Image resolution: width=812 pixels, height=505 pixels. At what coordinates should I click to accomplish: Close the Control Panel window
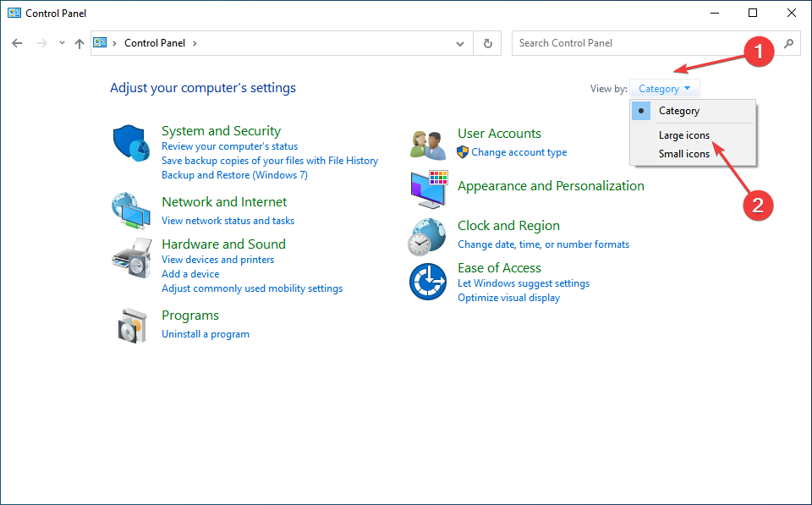[x=792, y=13]
